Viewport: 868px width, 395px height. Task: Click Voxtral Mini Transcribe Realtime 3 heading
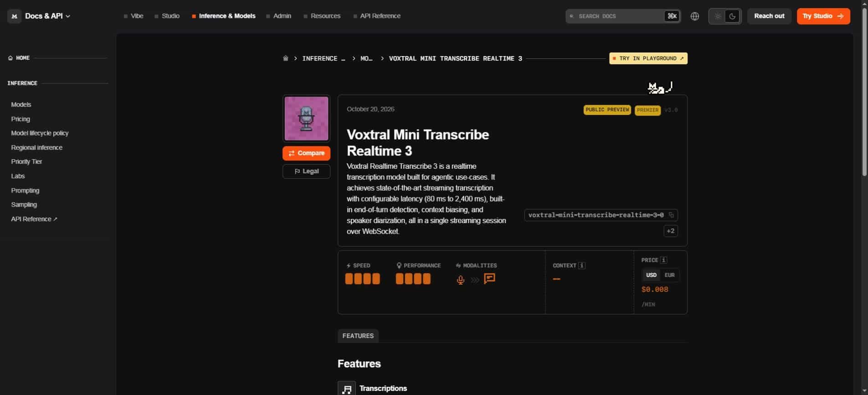[x=418, y=143]
